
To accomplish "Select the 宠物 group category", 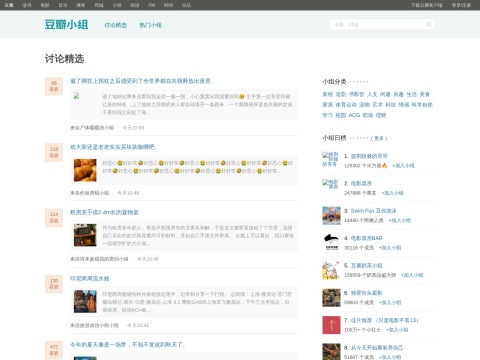I will coord(364,105).
